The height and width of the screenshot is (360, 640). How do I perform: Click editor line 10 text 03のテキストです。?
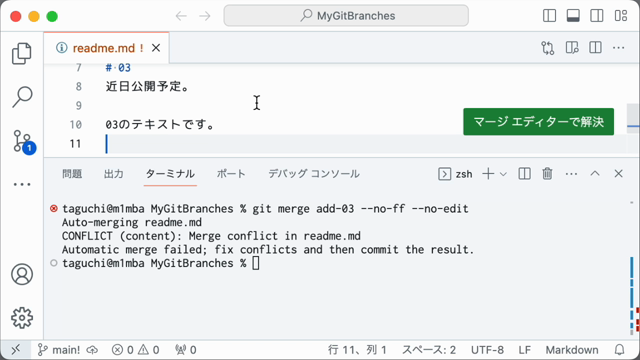click(160, 124)
